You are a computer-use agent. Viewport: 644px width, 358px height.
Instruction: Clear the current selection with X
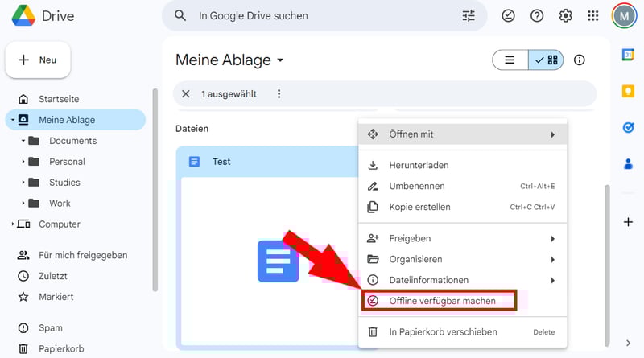[186, 94]
